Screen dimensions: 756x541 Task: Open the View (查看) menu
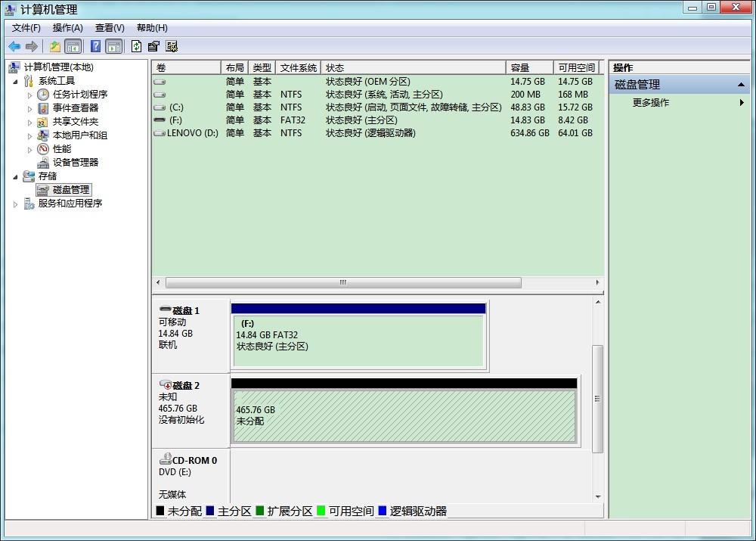pos(110,28)
